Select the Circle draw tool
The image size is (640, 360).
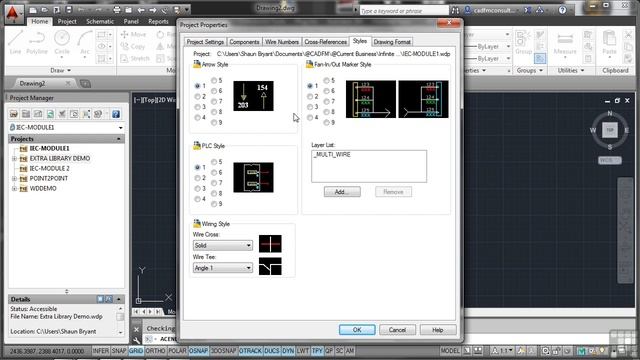(x=62, y=42)
